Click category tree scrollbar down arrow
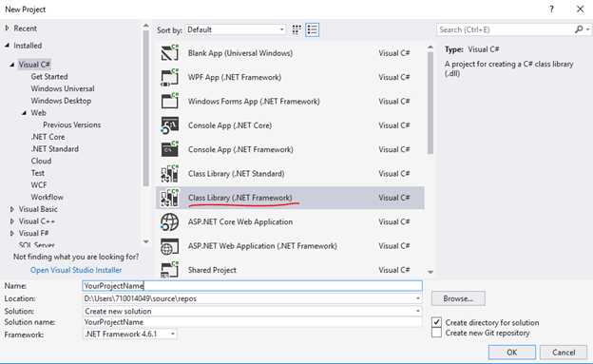593x364 pixels. click(x=146, y=241)
